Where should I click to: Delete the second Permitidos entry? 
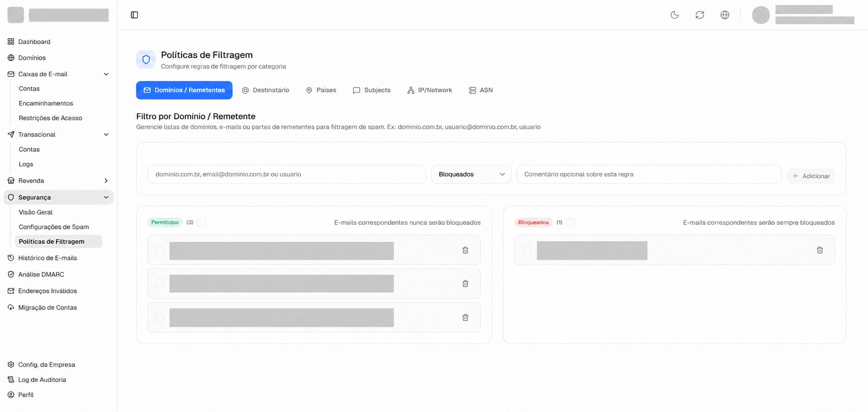[x=465, y=284]
